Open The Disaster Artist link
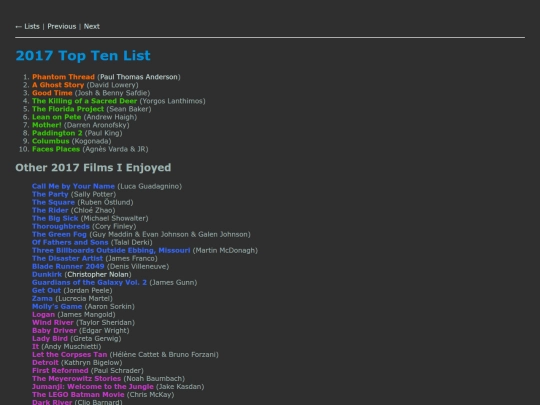The image size is (540, 405). tap(68, 258)
